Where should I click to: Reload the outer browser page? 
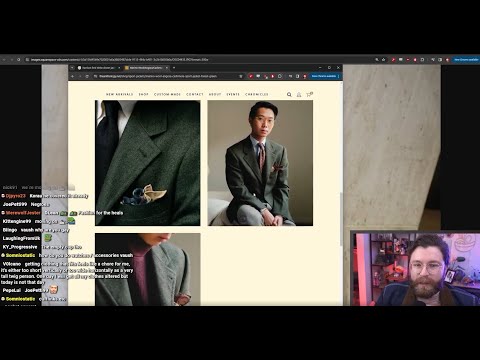(x=19, y=60)
